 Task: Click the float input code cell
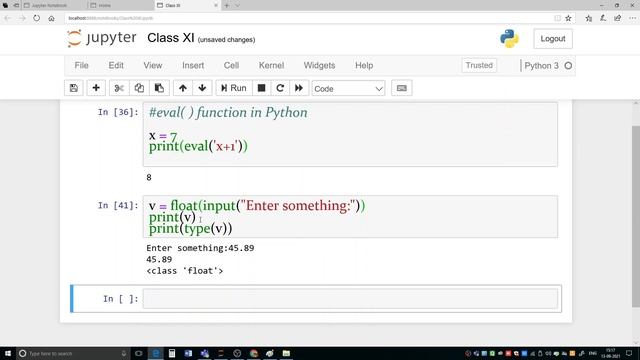350,217
